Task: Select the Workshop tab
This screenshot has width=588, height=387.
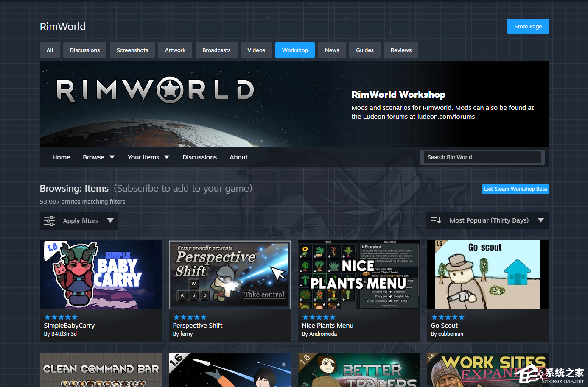Action: (295, 50)
